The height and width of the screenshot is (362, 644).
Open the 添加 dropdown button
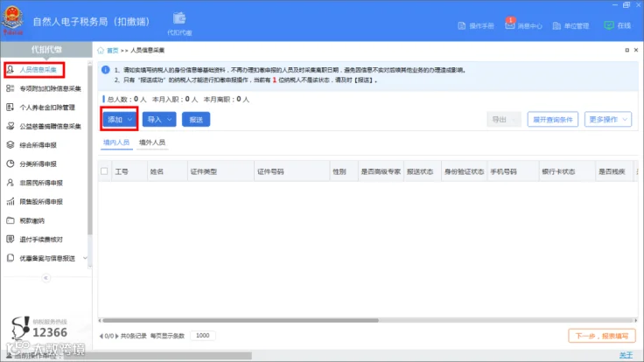(119, 120)
